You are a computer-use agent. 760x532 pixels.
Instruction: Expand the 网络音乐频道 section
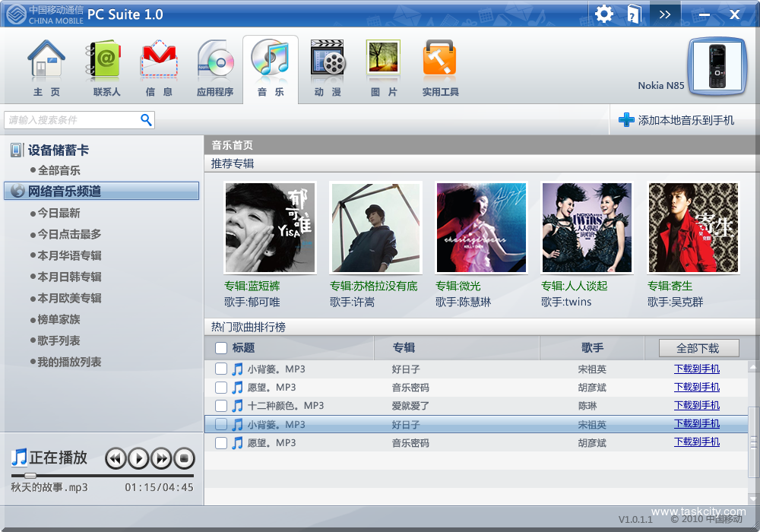pyautogui.click(x=64, y=192)
